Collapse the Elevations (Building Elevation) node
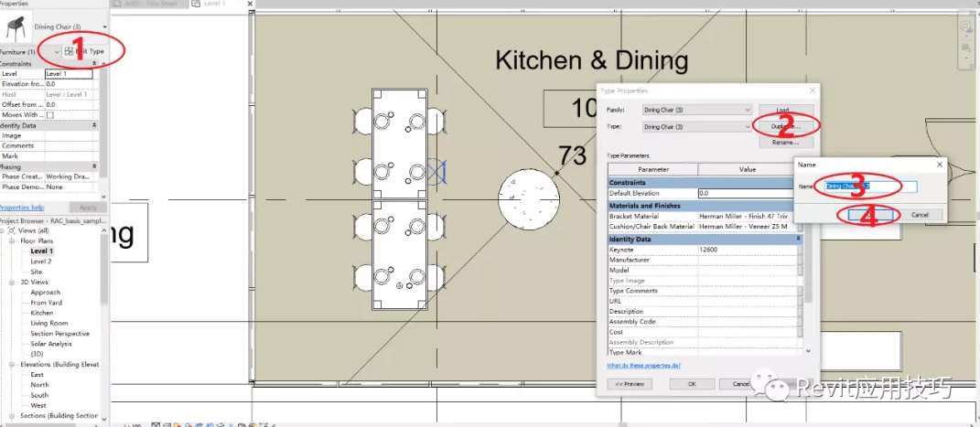The image size is (980, 427). [x=12, y=364]
